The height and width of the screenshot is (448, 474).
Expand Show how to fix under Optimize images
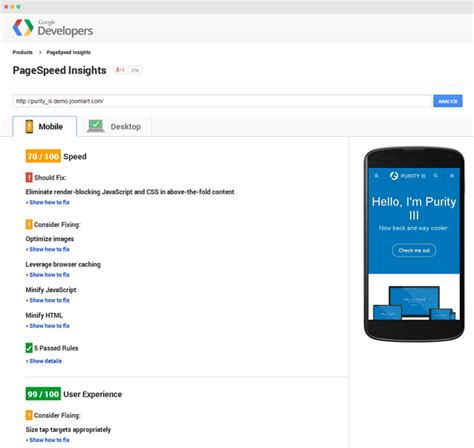coord(48,249)
